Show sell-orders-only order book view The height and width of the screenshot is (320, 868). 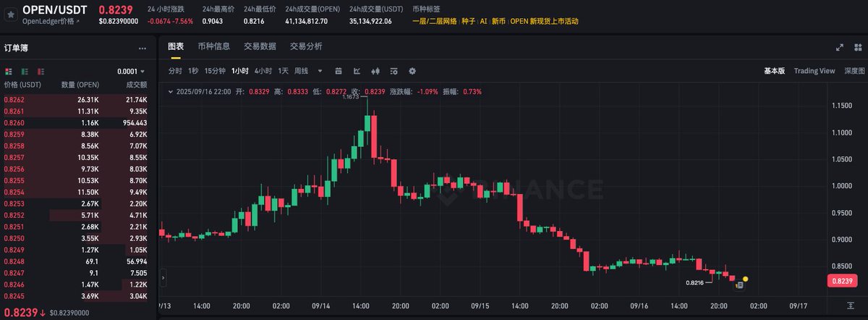(42, 71)
